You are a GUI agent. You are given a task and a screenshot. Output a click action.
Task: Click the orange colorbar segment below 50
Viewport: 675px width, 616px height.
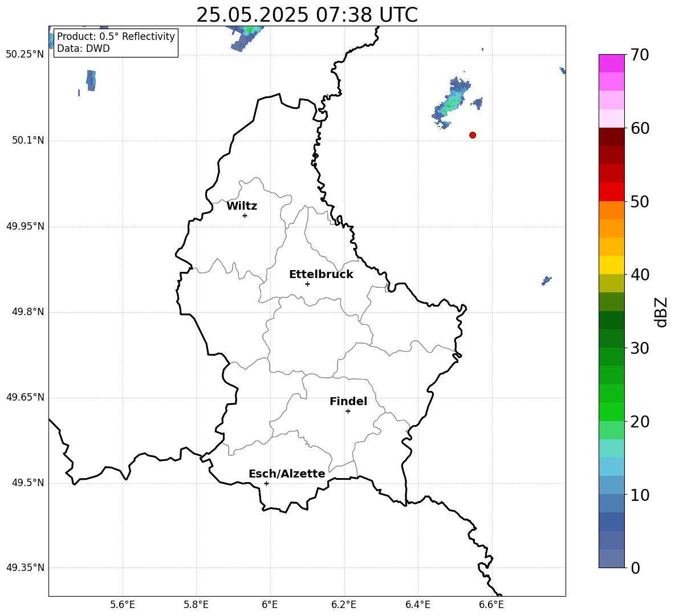(x=612, y=210)
